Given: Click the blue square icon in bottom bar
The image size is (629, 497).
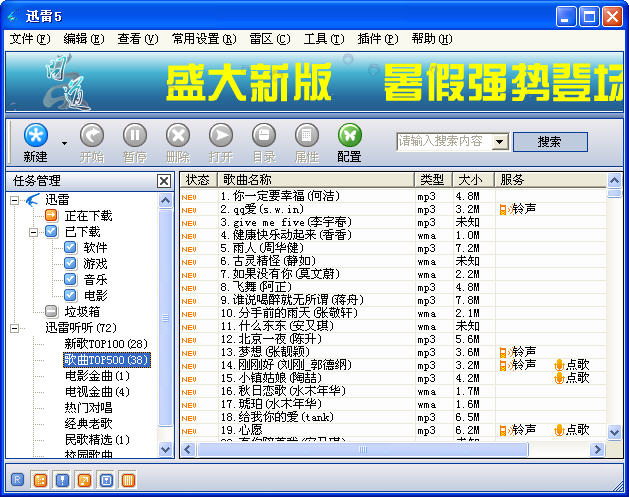Looking at the screenshot, I should point(106,480).
